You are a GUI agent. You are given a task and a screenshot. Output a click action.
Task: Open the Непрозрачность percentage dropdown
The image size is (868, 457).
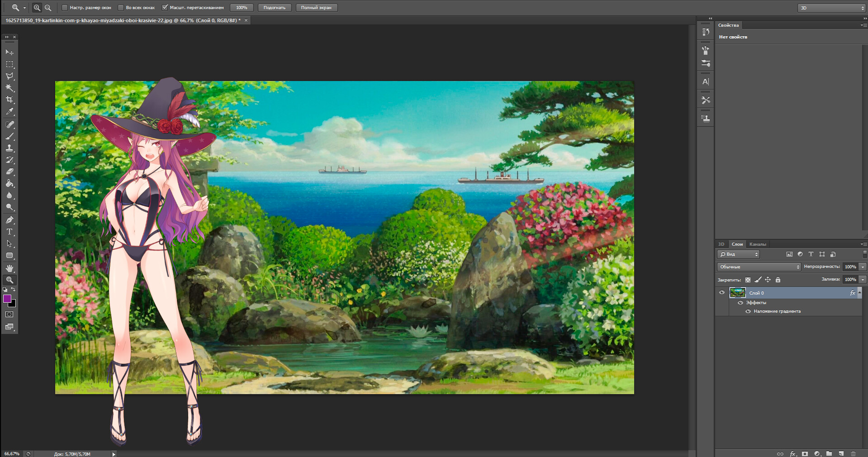pyautogui.click(x=861, y=267)
